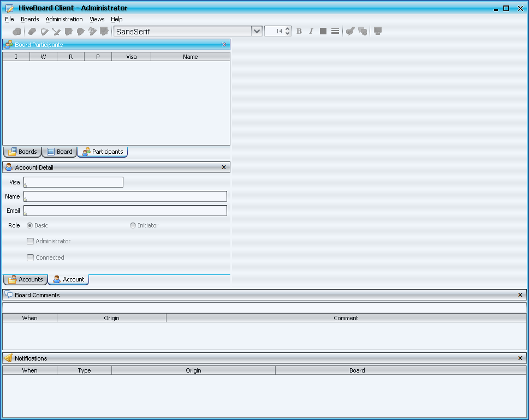This screenshot has height=420, width=529.
Task: Open the Views menu
Action: [97, 19]
